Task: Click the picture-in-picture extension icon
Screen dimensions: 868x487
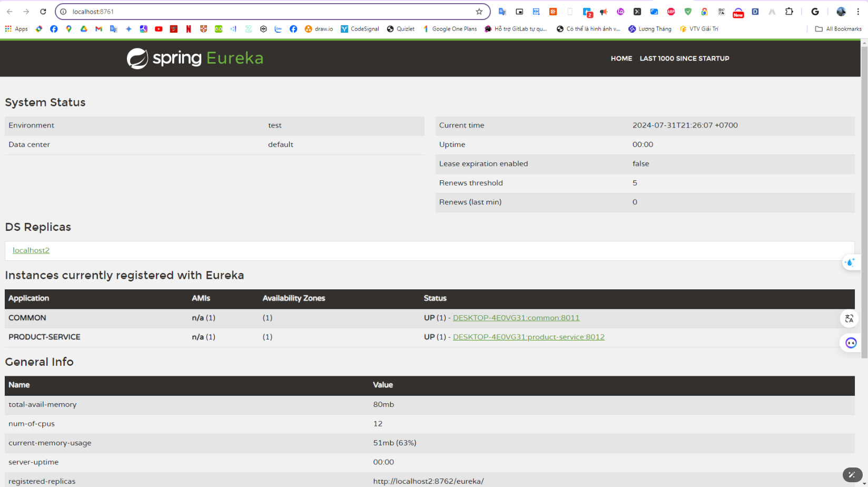Action: [519, 12]
